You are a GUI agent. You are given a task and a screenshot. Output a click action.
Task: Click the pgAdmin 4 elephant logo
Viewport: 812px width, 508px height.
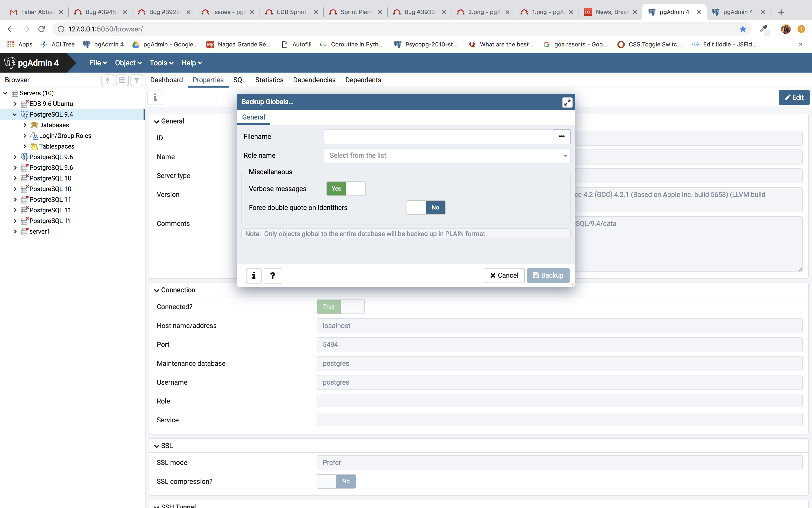pyautogui.click(x=10, y=63)
